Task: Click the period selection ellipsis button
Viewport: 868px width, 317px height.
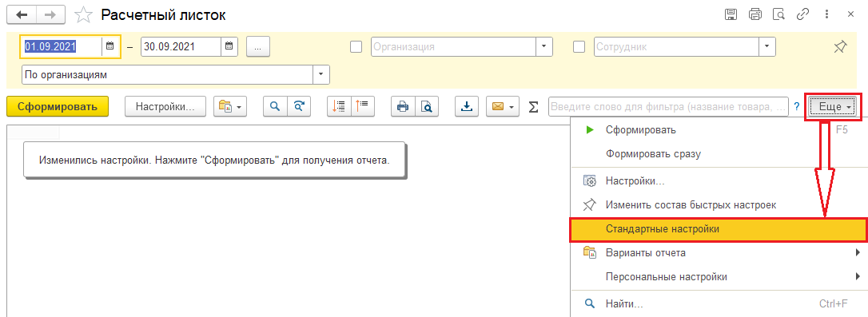Action: tap(257, 46)
